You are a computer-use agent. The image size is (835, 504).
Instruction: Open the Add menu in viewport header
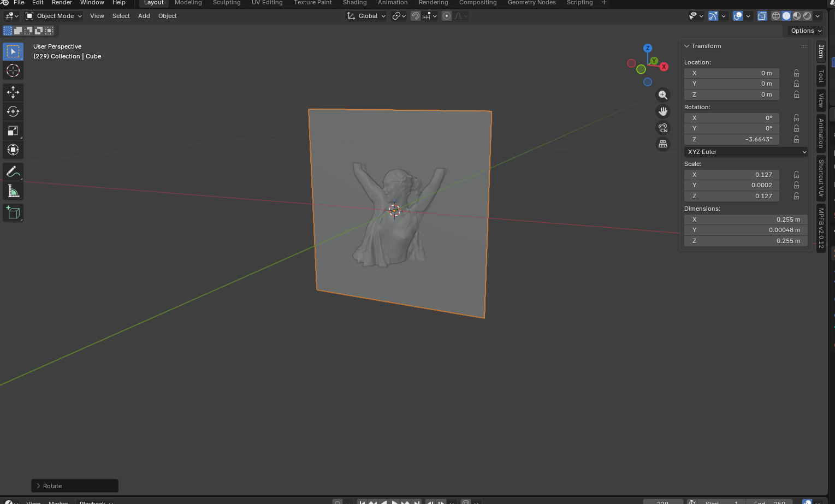144,16
